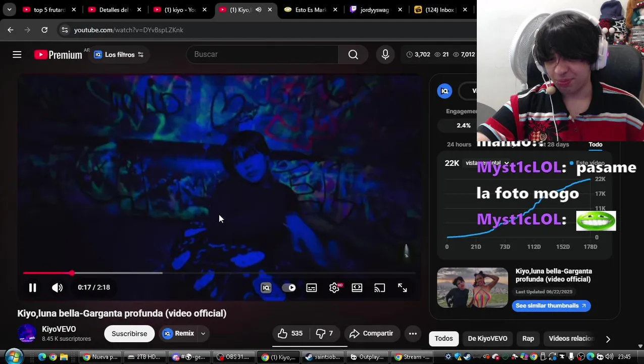This screenshot has height=364, width=644.
Task: Enter fullscreen mode
Action: [x=403, y=288]
